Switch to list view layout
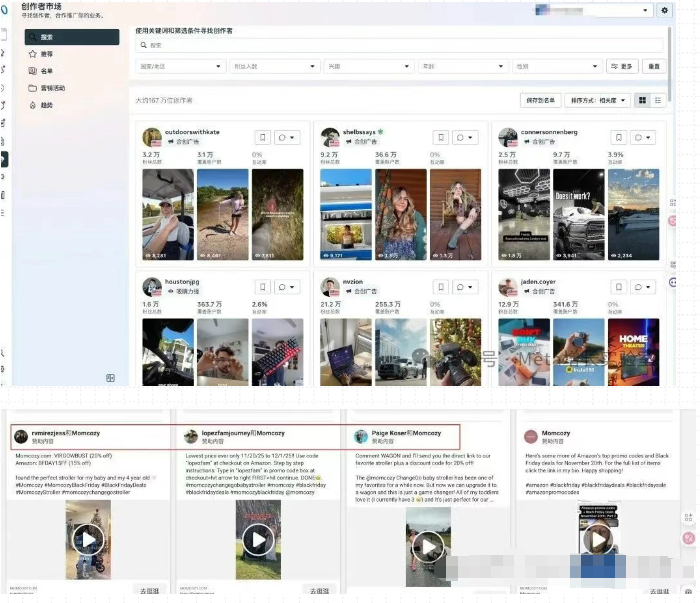The width and height of the screenshot is (700, 603). (x=657, y=100)
